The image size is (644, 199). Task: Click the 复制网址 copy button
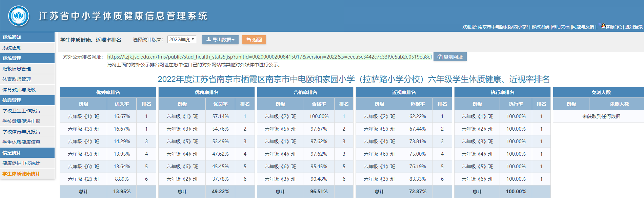[450, 57]
